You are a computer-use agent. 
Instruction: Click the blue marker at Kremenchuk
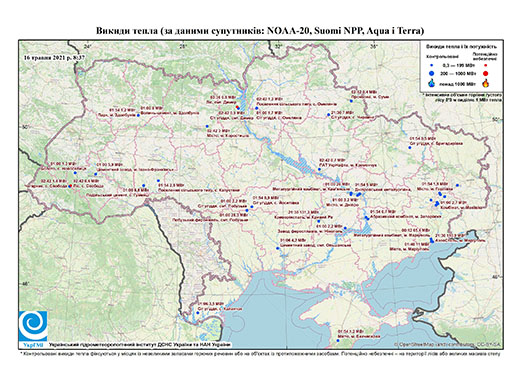[x=319, y=169]
